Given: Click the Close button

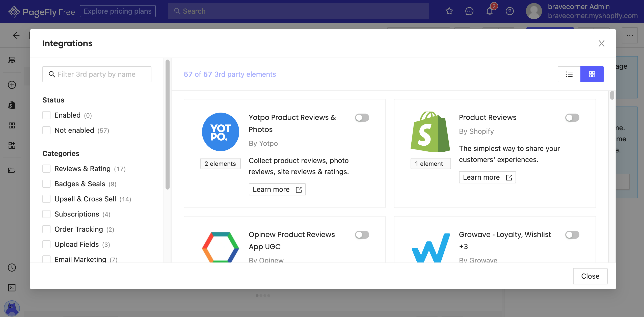Looking at the screenshot, I should pos(590,276).
